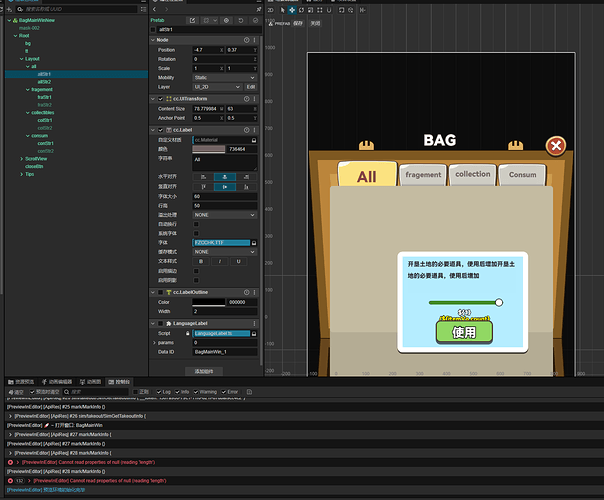The image size is (604, 500).
Task: Uncheck the Error filter in console
Action: 224,392
